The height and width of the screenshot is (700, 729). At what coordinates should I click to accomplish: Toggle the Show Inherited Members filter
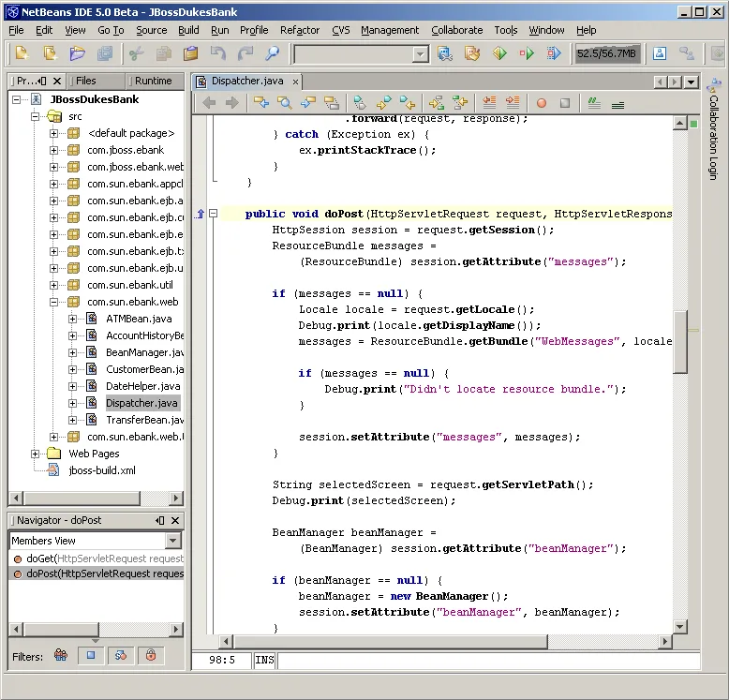pyautogui.click(x=61, y=655)
